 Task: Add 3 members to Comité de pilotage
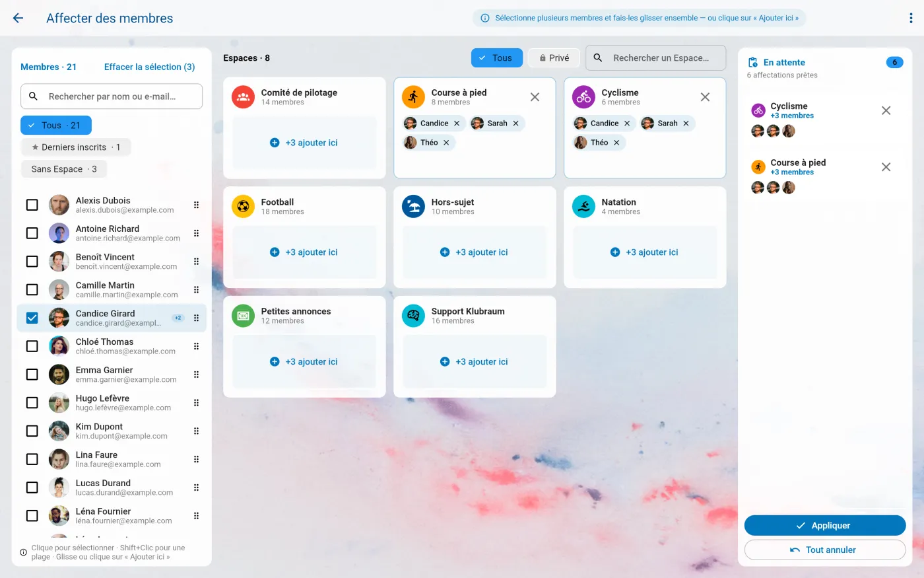304,143
